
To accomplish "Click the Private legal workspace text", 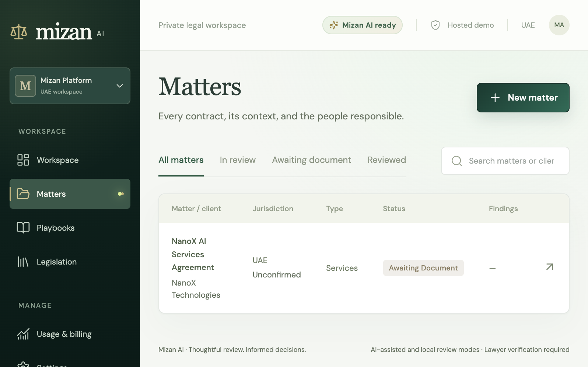I will pyautogui.click(x=202, y=25).
